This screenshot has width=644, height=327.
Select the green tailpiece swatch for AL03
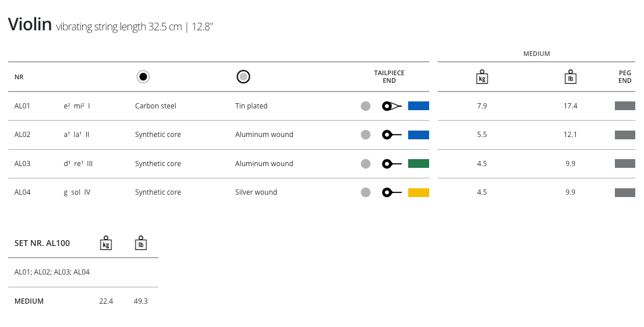click(418, 164)
